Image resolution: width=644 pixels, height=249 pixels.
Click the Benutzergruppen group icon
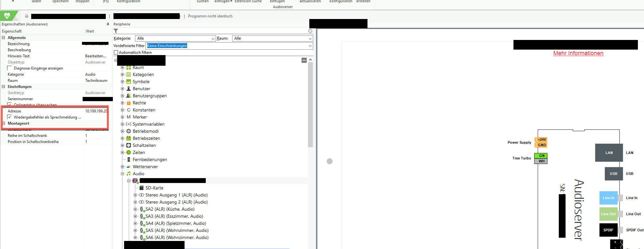(129, 96)
